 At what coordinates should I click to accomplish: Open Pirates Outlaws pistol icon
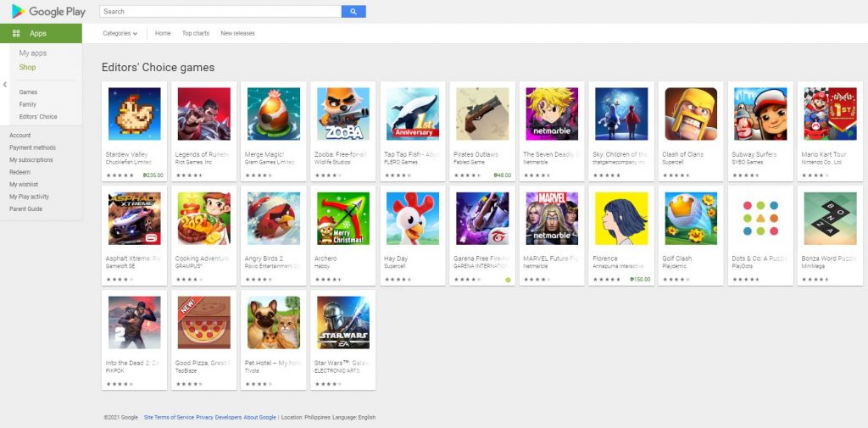click(482, 114)
